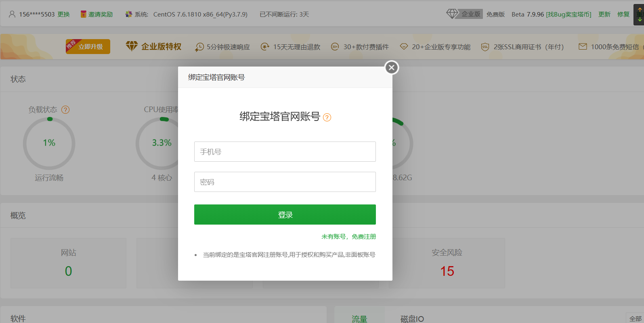Click the help icon next to 负载状态
Viewport: 644px width, 323px height.
pos(65,110)
